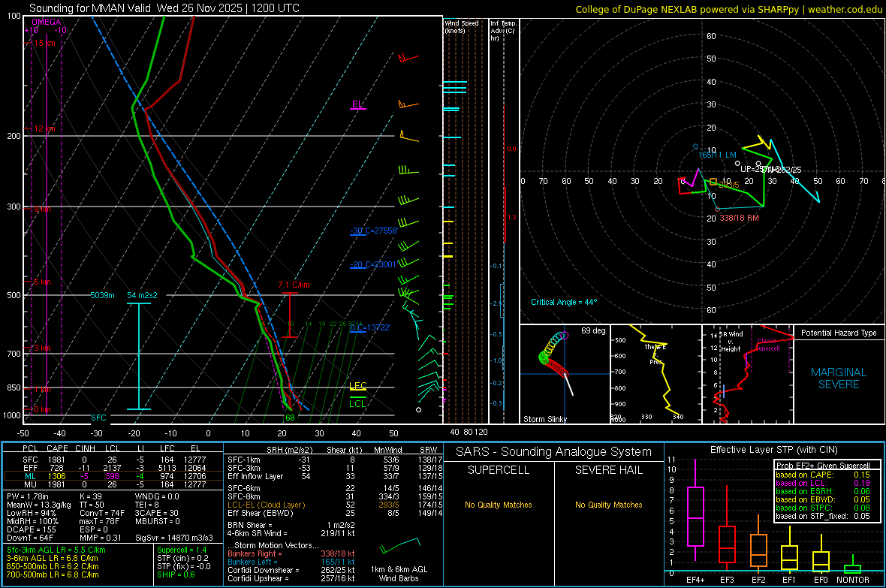Select the 'Eff Shear (EBWD)' row
This screenshot has height=588, width=886.
pyautogui.click(x=335, y=513)
